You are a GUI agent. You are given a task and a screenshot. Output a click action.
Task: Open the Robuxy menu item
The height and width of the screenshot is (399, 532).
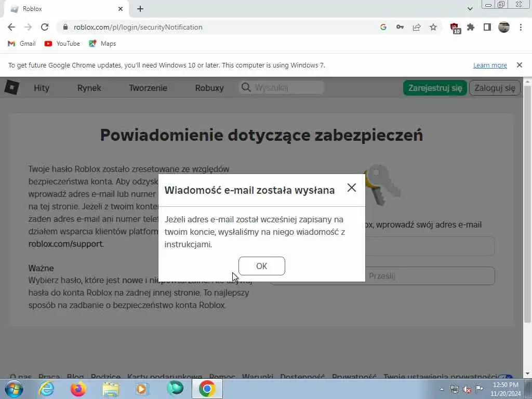pyautogui.click(x=209, y=88)
